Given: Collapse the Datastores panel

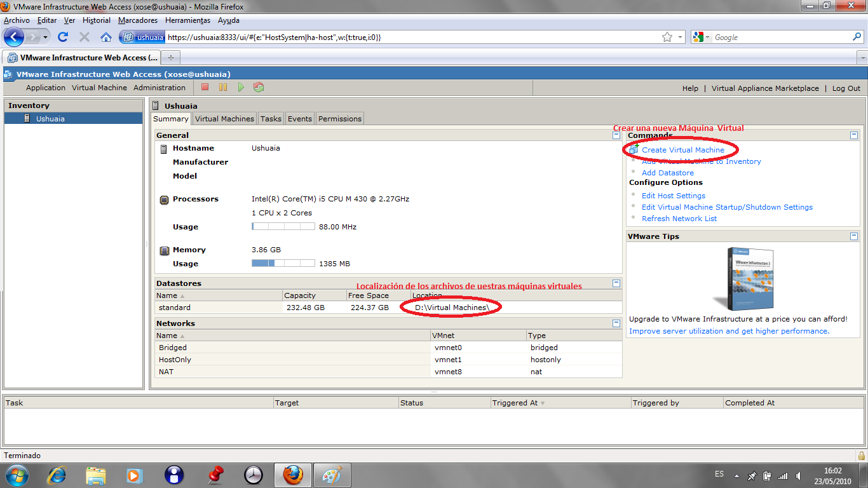Looking at the screenshot, I should coord(616,283).
